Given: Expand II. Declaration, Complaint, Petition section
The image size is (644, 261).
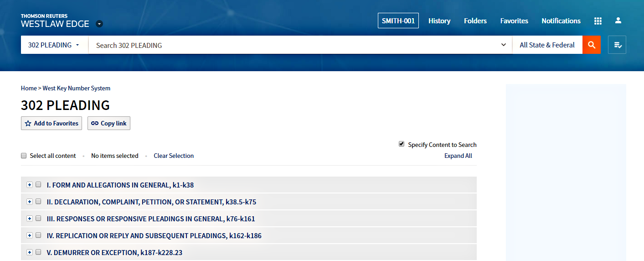Looking at the screenshot, I should click(x=30, y=202).
